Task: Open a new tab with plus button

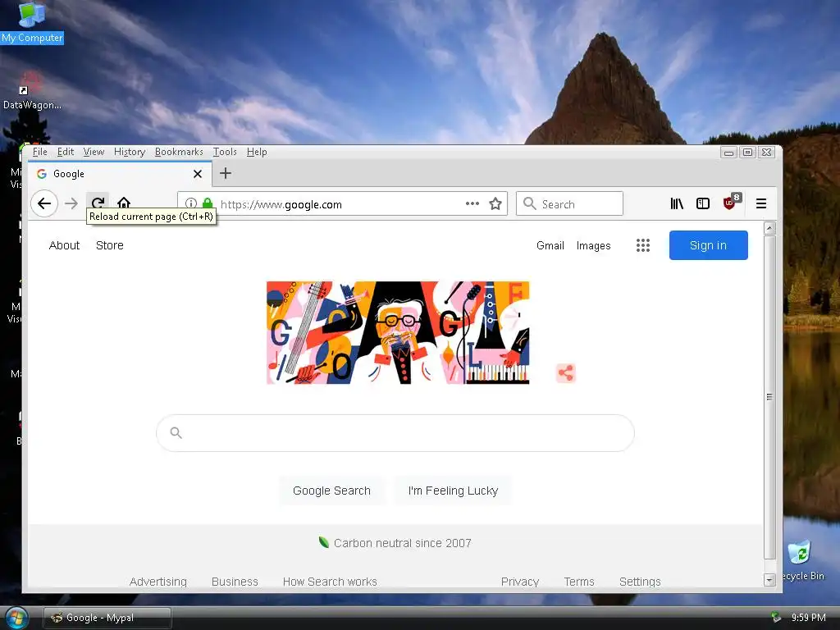Action: [226, 173]
